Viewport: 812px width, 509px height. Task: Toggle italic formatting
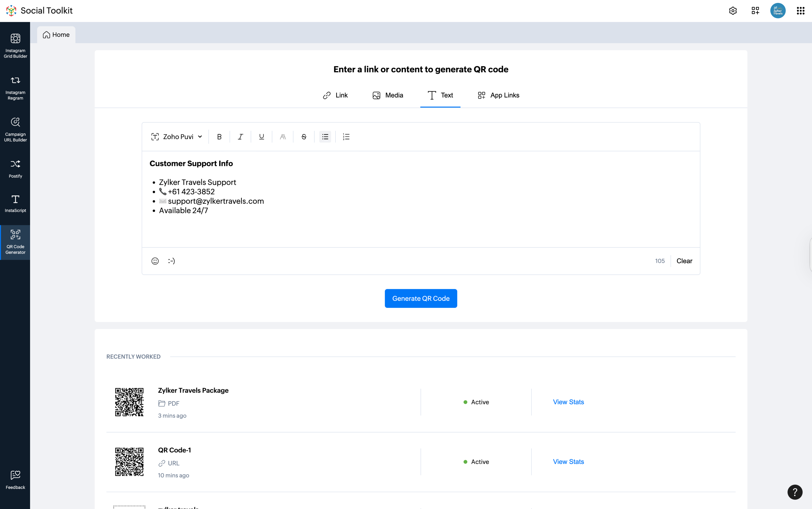(240, 137)
